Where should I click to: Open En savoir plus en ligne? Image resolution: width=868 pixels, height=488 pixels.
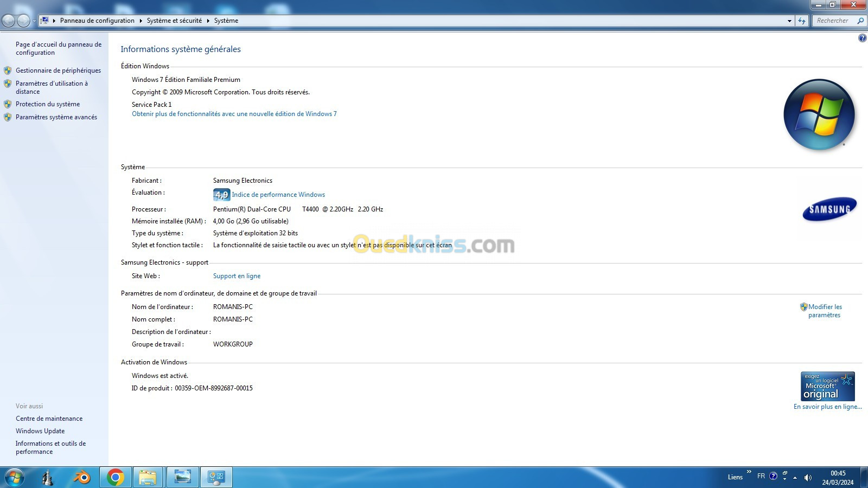pos(827,407)
